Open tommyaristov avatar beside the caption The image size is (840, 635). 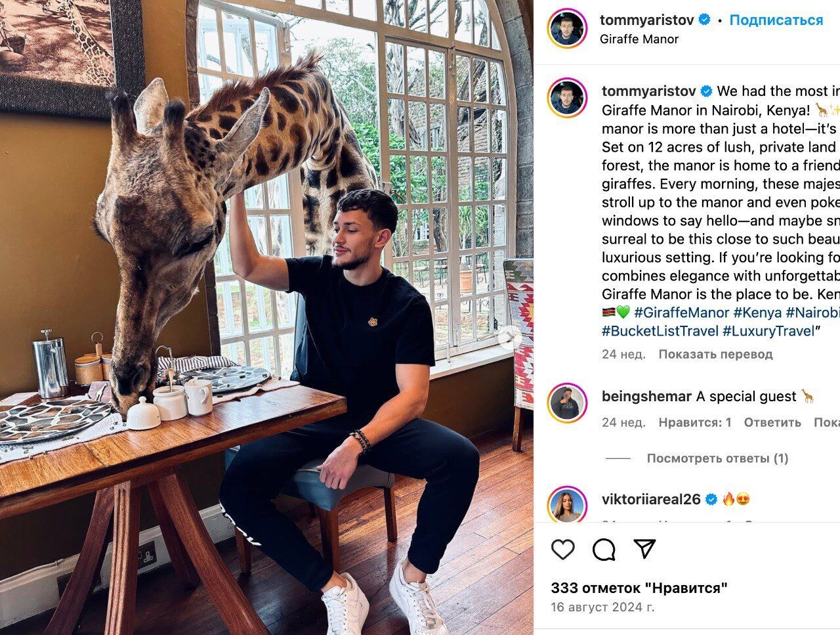click(568, 98)
